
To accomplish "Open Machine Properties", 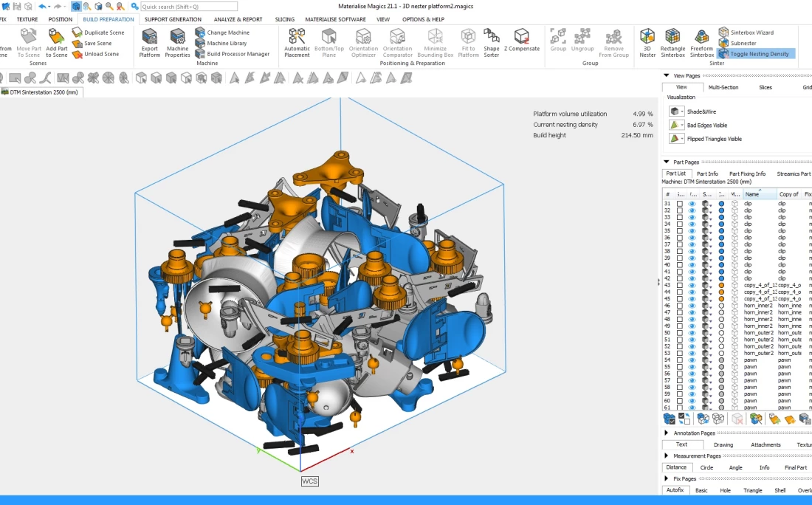I will (x=177, y=41).
